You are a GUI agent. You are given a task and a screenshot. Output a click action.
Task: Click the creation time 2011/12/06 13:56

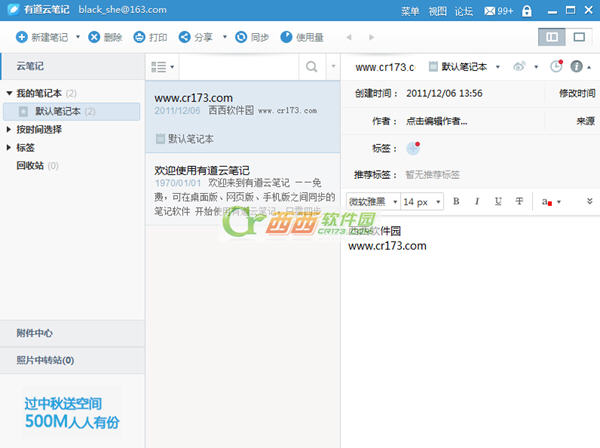pyautogui.click(x=444, y=93)
